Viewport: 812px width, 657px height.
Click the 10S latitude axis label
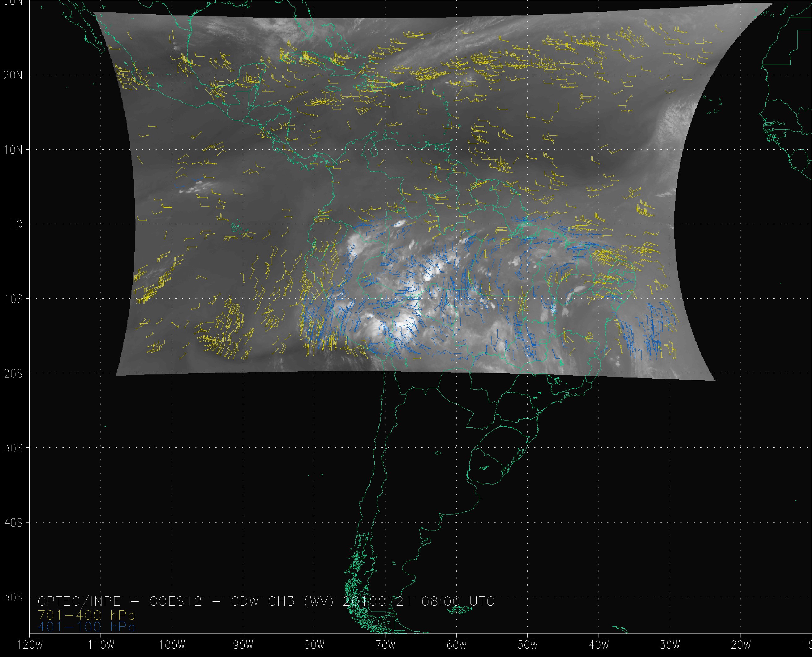click(x=13, y=299)
